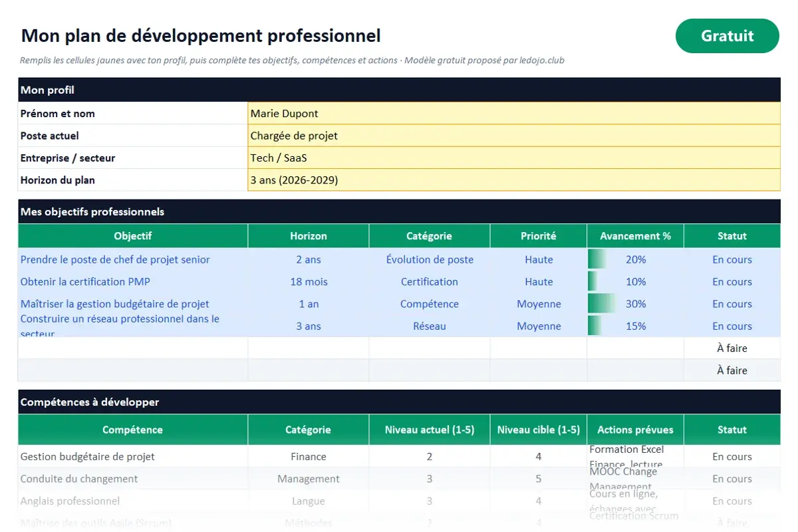Click the 10% progress bar cell

(636, 282)
